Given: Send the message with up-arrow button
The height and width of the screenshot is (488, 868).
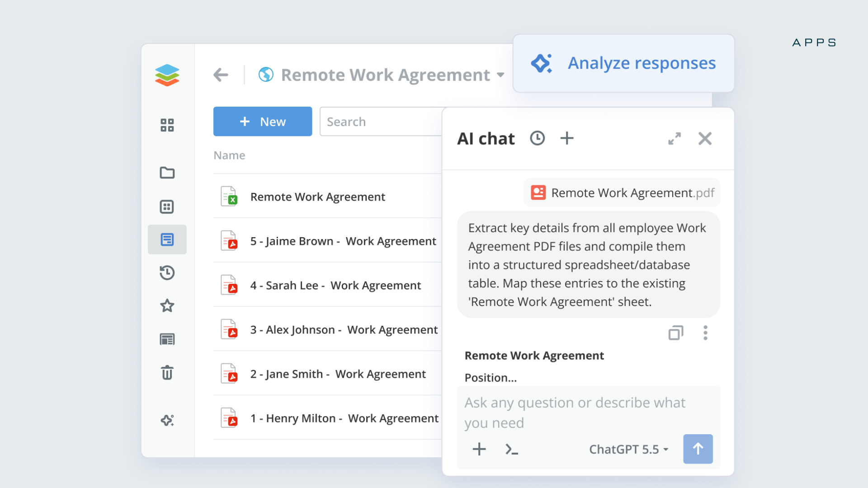Looking at the screenshot, I should click(698, 449).
